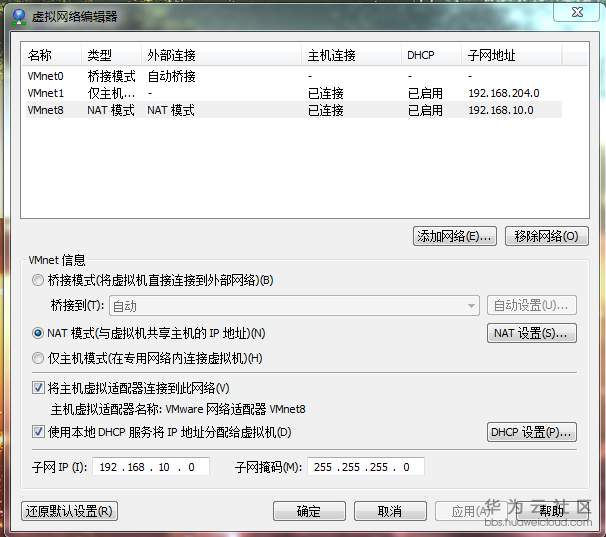Open NAT 设置(S)... dialog
606x537 pixels.
[x=531, y=333]
